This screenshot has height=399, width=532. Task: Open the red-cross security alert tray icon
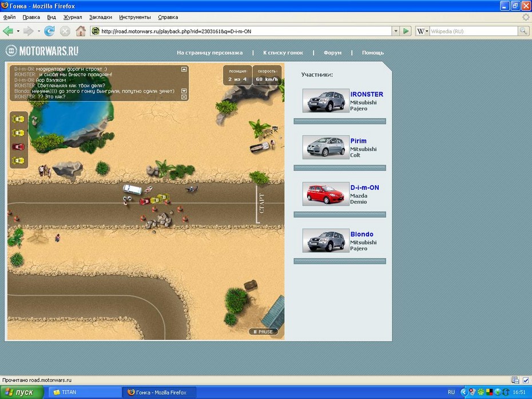coord(473,392)
